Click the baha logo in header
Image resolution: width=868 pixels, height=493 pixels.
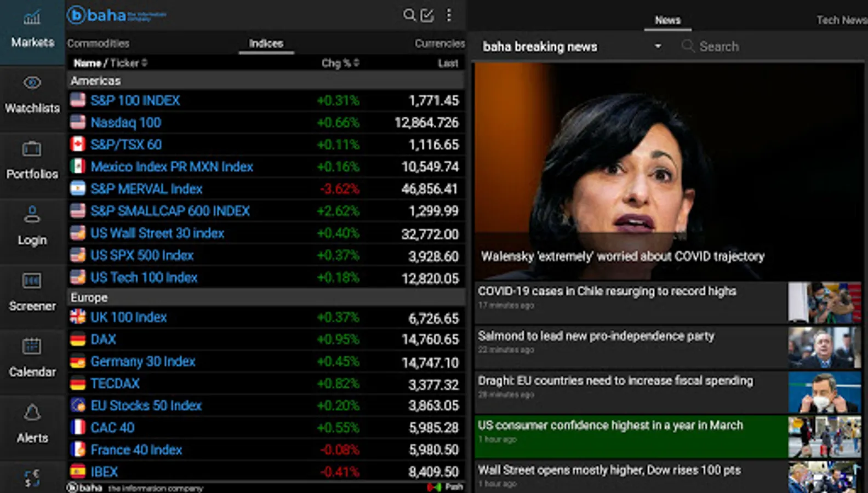[x=116, y=15]
